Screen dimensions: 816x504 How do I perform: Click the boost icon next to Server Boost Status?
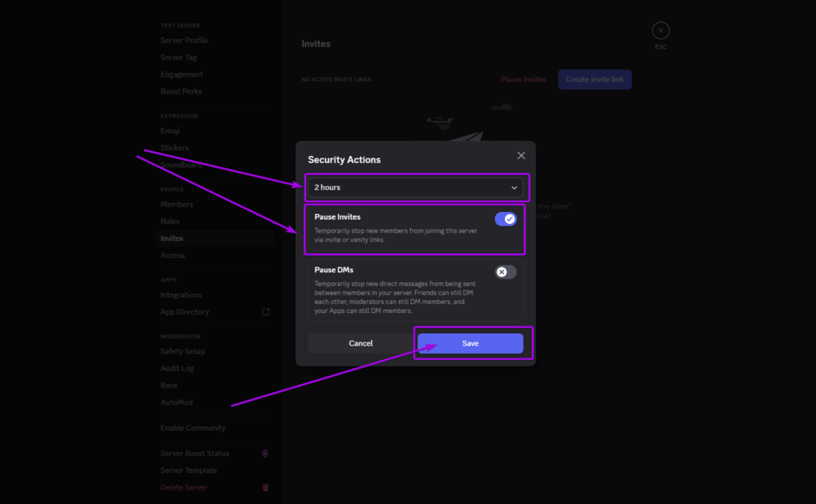(265, 453)
